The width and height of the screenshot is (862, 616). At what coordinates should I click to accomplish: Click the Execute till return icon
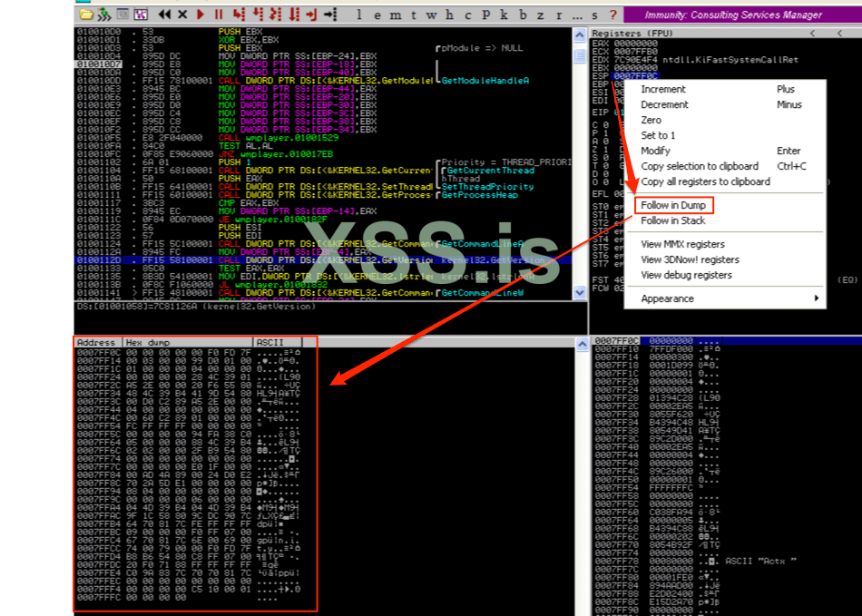coord(311,15)
